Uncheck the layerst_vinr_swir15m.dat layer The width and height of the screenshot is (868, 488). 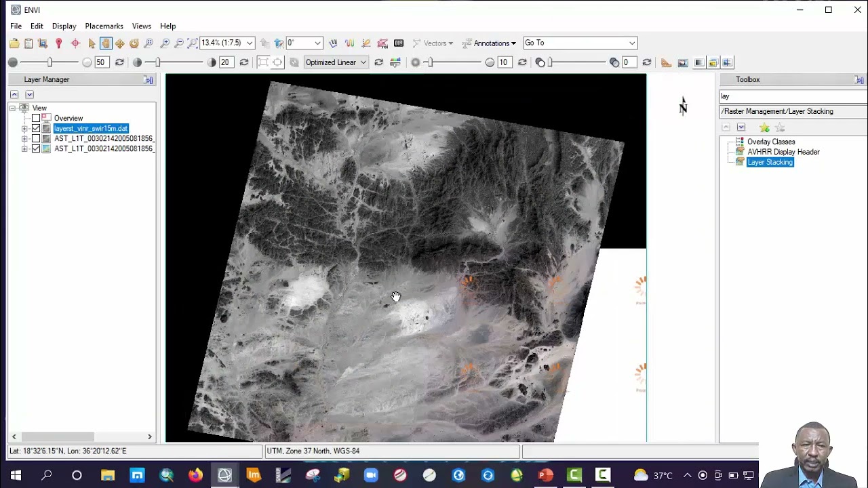(36, 129)
